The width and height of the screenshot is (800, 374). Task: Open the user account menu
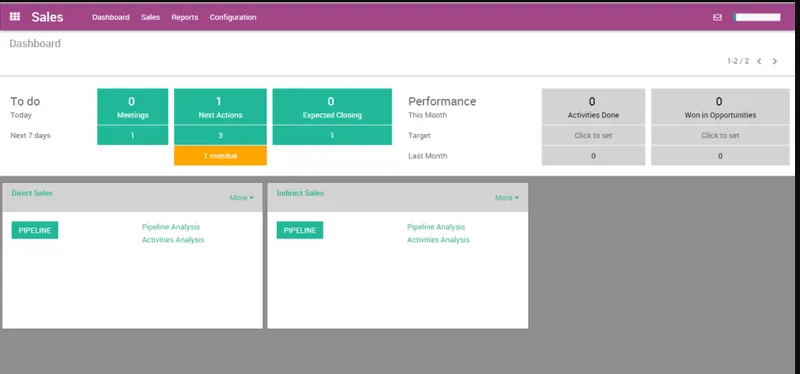[757, 17]
